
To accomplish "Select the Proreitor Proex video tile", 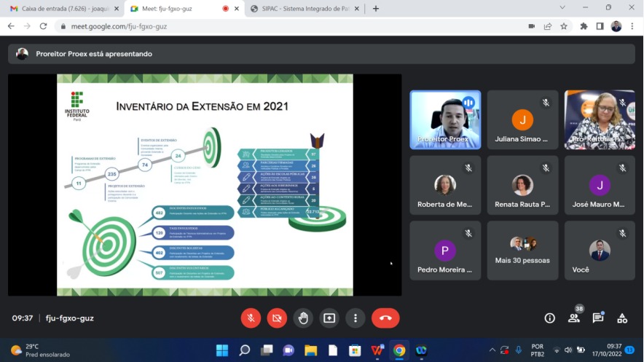I will [445, 119].
